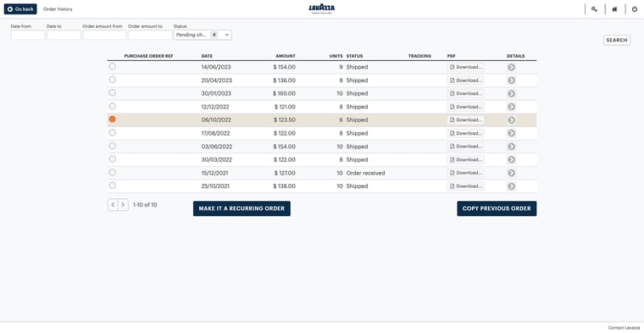Focus the Date to field

64,35
